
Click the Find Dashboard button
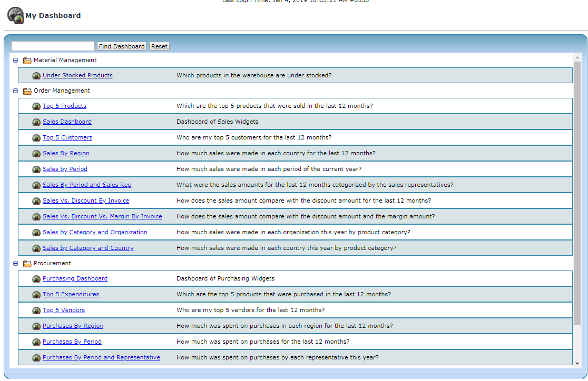tap(122, 46)
